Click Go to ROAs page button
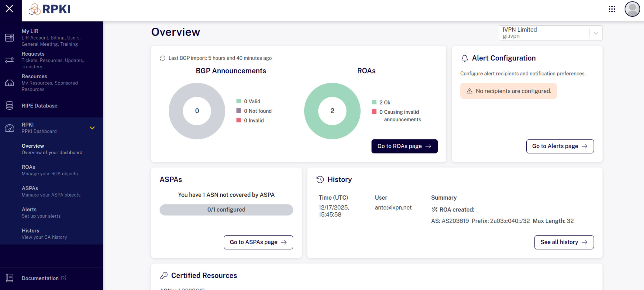Screen dimensions: 644x290 pyautogui.click(x=405, y=146)
